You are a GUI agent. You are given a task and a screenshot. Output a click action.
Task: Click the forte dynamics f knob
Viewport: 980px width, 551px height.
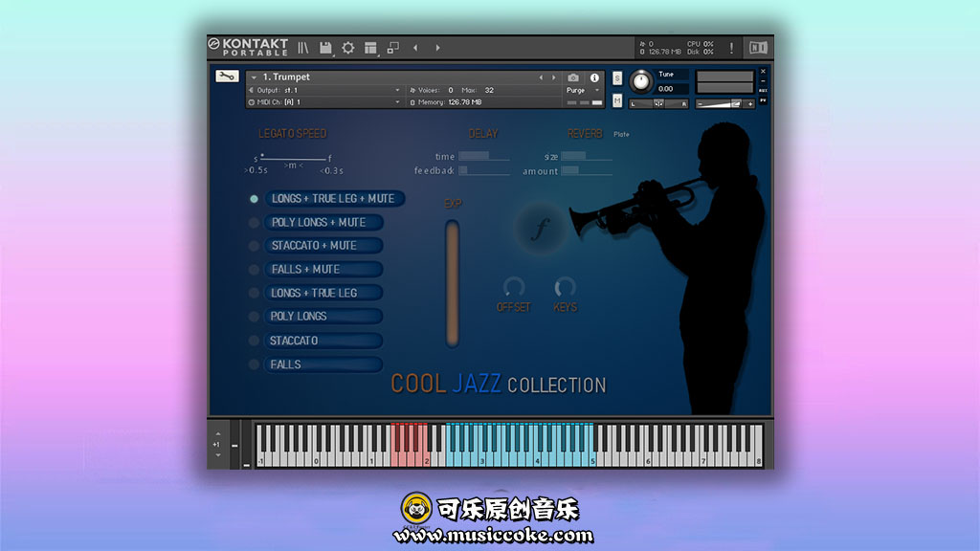point(542,229)
